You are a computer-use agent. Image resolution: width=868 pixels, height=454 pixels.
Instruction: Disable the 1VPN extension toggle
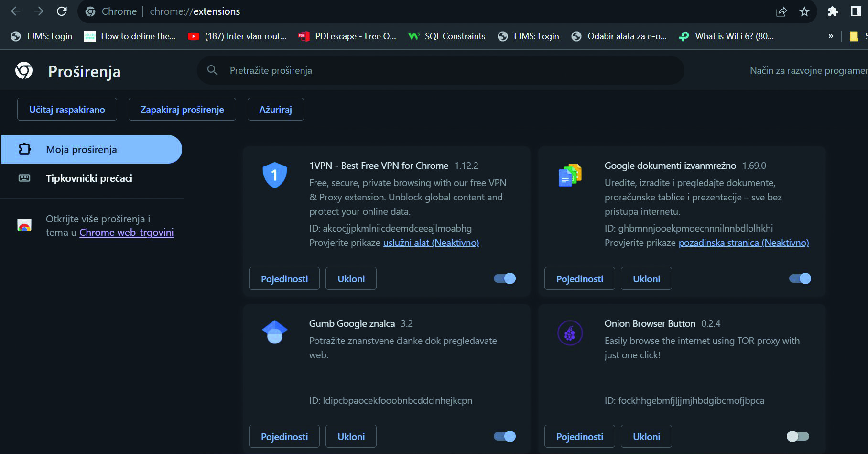click(505, 278)
